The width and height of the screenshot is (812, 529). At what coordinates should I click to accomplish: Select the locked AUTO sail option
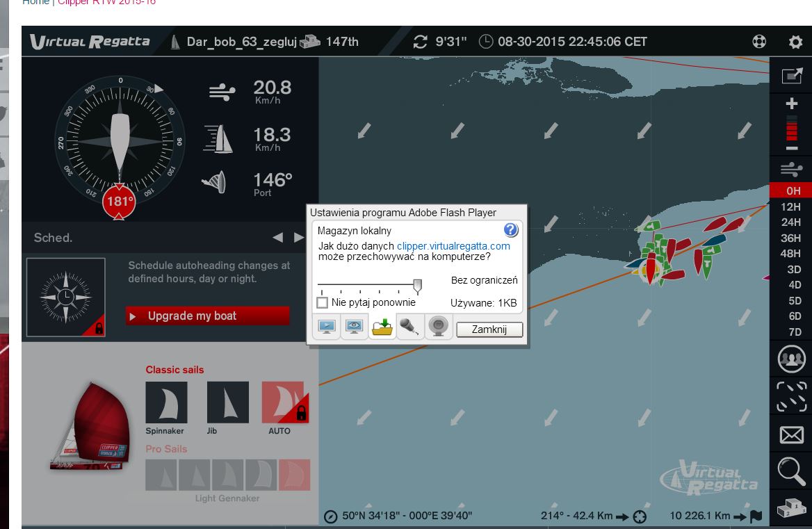(285, 402)
